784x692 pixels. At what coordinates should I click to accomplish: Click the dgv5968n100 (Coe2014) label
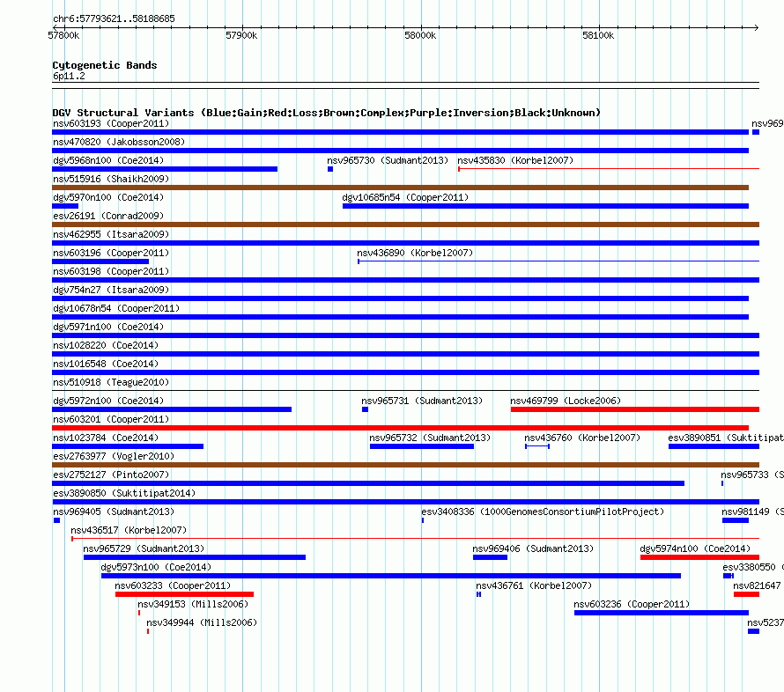108,160
